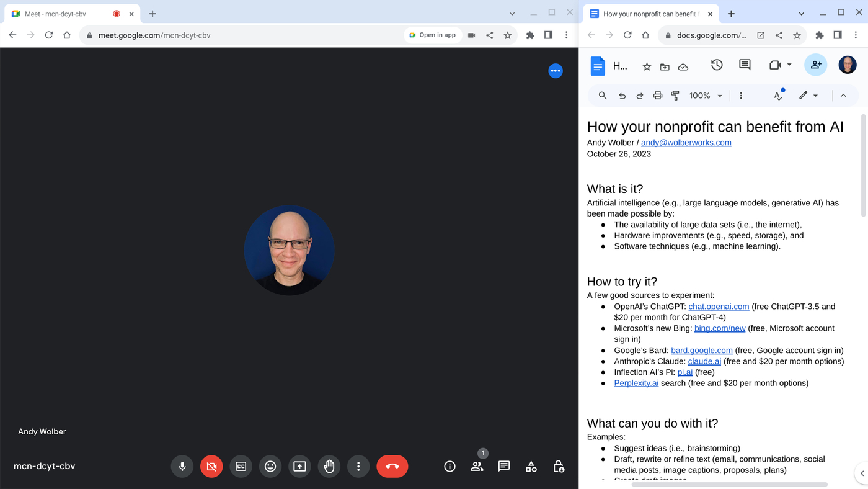Image resolution: width=868 pixels, height=489 pixels.
Task: Open the zoom level dropdown in Docs
Action: 704,96
